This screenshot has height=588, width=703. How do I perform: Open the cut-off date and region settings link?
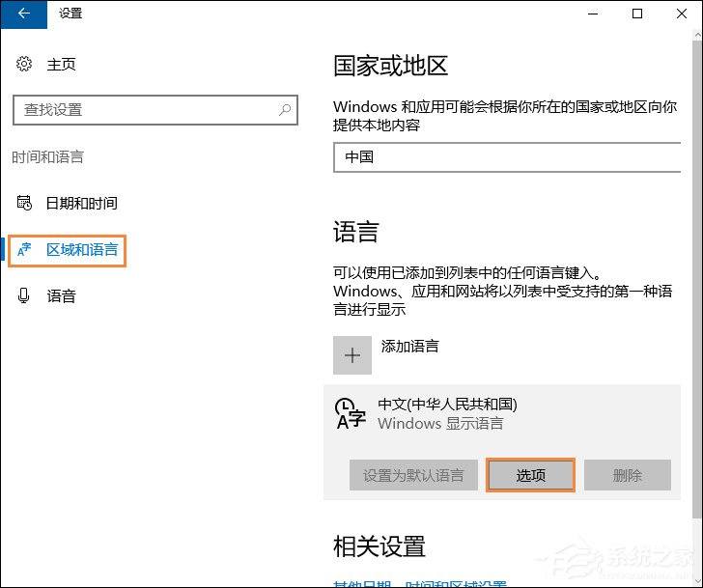coord(420,584)
